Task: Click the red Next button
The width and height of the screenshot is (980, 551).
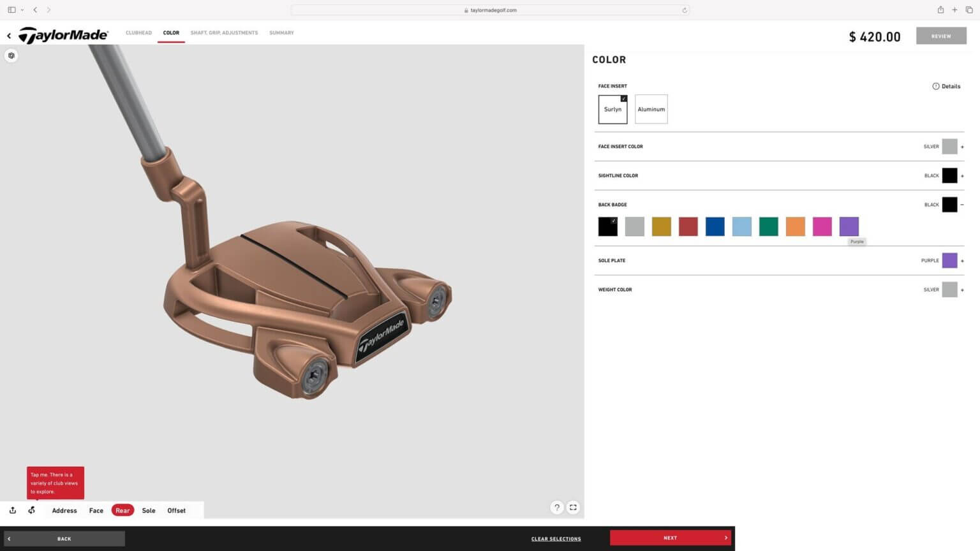Action: click(x=670, y=538)
